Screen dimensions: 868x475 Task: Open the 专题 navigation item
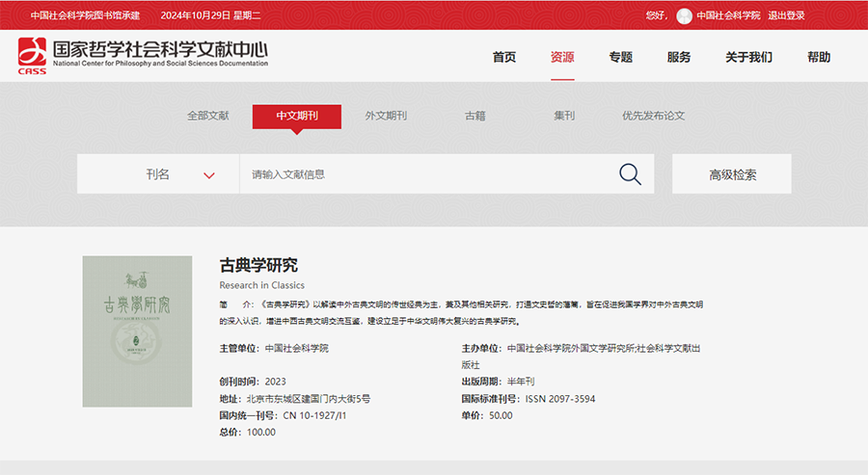620,57
